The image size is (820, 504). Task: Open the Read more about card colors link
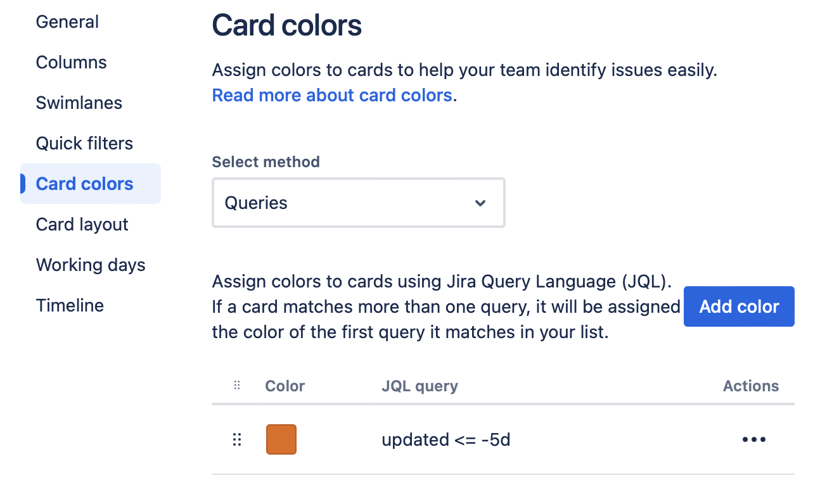pos(331,95)
